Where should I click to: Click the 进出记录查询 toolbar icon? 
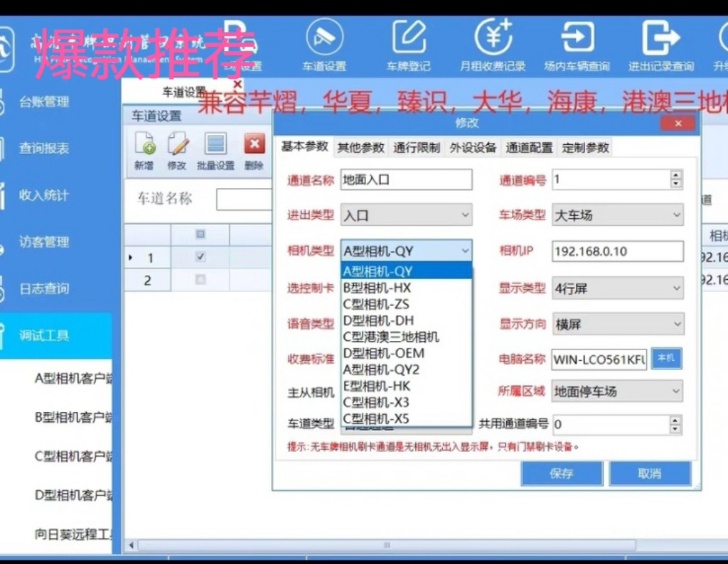coord(662,43)
